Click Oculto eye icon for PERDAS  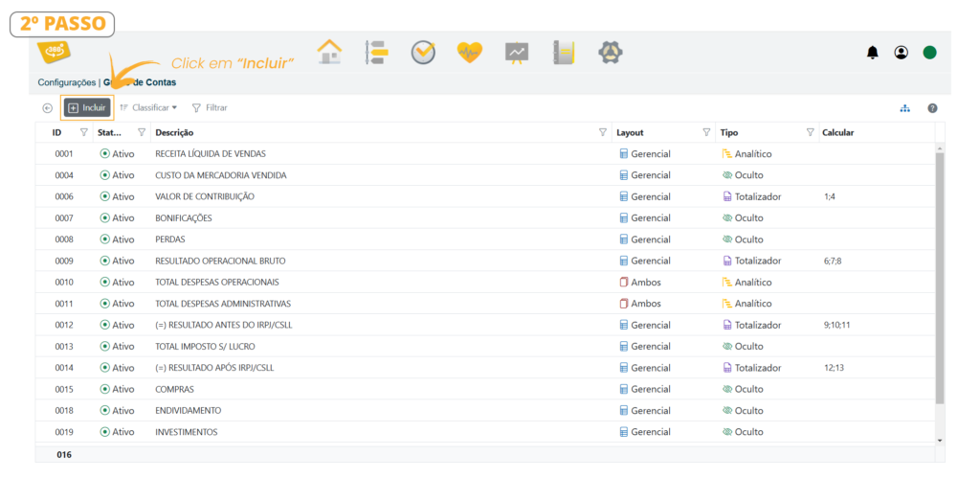tap(727, 239)
